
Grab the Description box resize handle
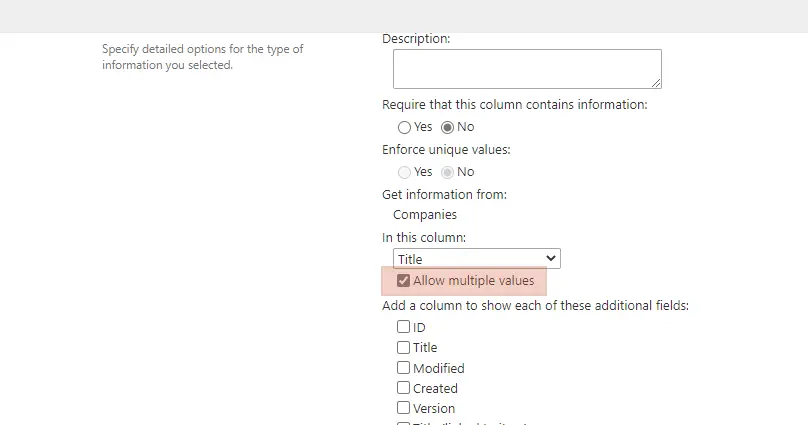(x=656, y=83)
